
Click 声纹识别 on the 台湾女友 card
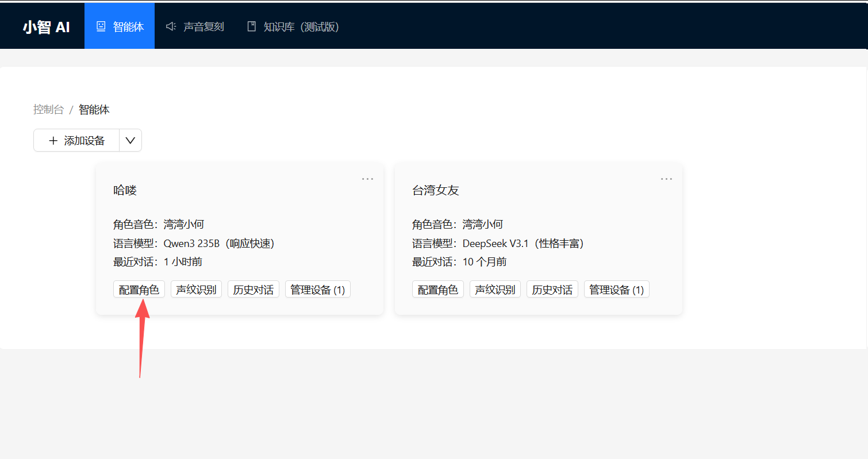coord(495,289)
